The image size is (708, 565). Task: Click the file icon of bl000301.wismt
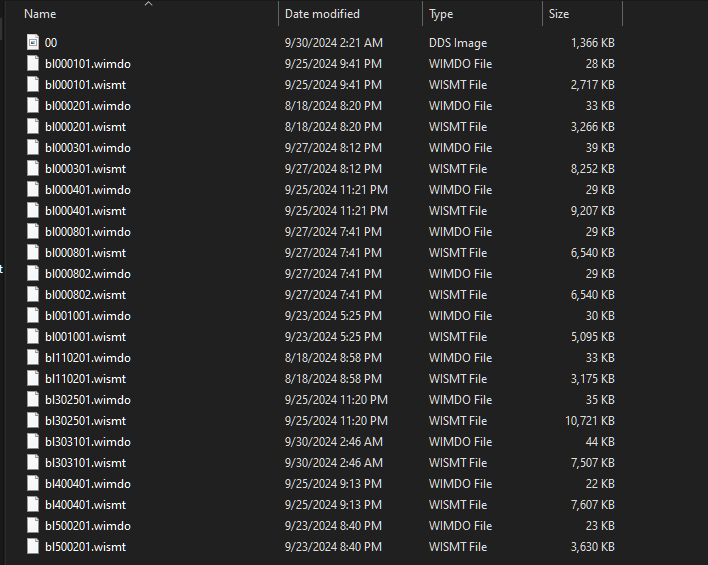coord(33,168)
